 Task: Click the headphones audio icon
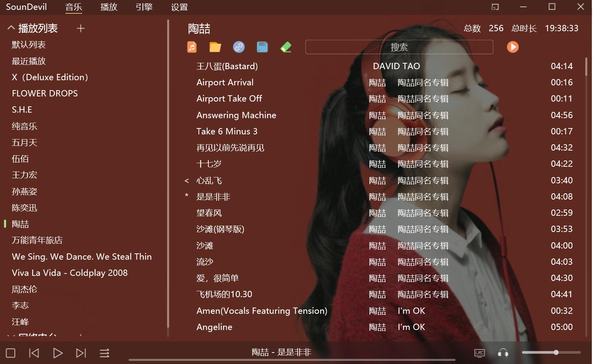point(503,353)
